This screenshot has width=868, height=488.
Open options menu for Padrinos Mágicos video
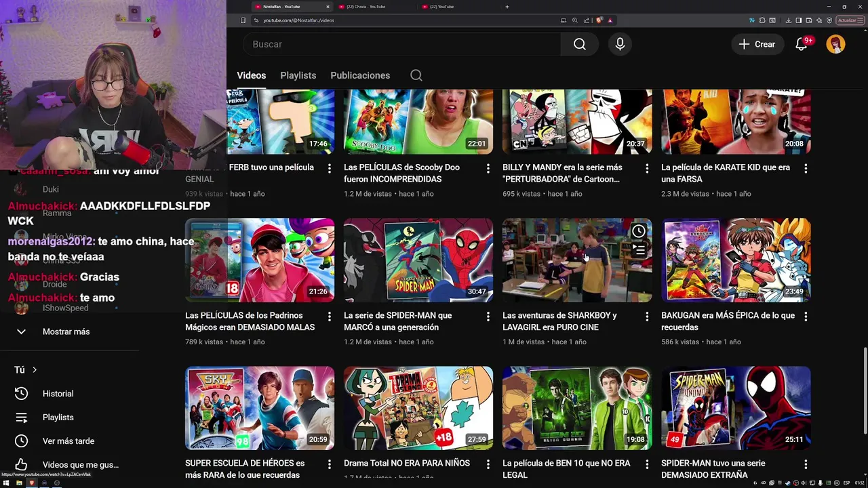(x=329, y=317)
